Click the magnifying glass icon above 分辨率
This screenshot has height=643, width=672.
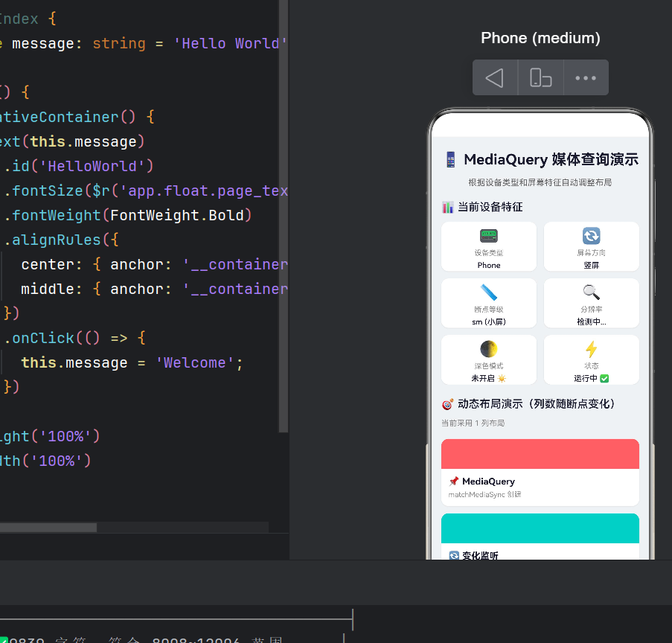tap(592, 292)
